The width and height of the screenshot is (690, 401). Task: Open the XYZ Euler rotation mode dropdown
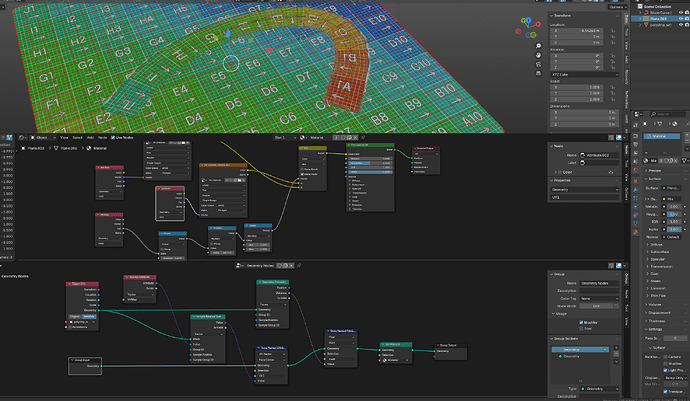point(584,74)
